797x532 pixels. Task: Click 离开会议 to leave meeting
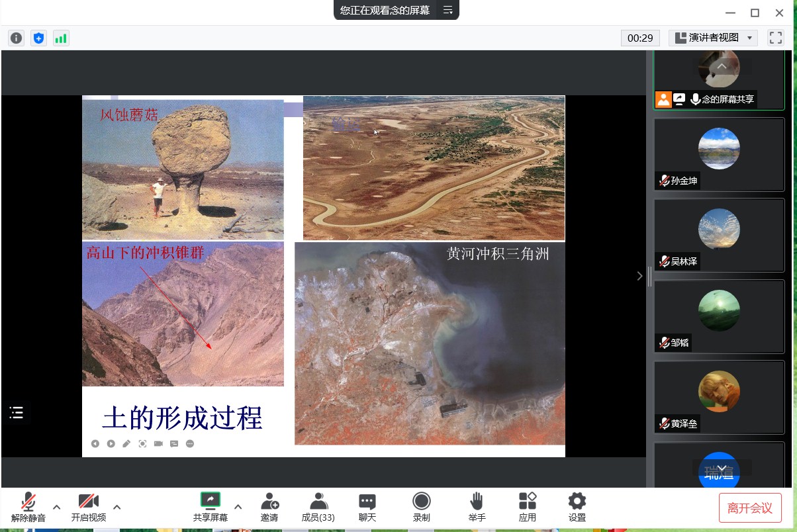[750, 508]
